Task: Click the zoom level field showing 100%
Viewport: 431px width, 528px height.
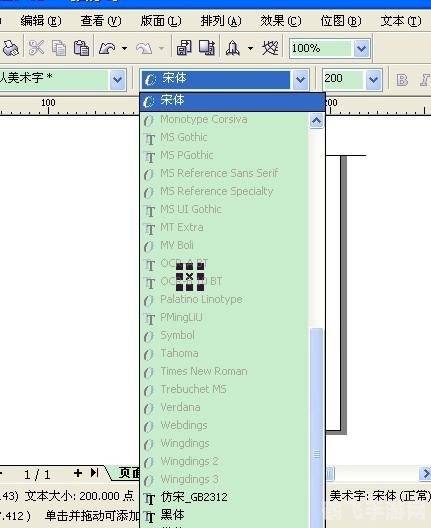Action: click(x=321, y=49)
